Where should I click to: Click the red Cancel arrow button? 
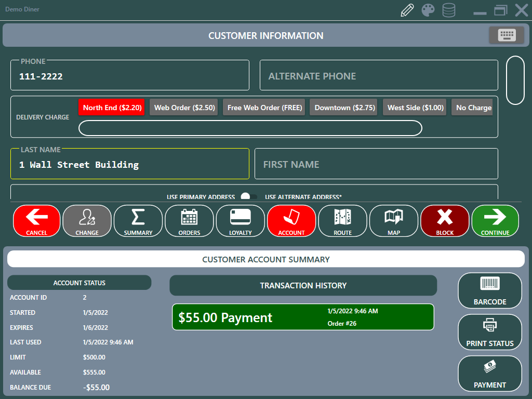[36, 221]
